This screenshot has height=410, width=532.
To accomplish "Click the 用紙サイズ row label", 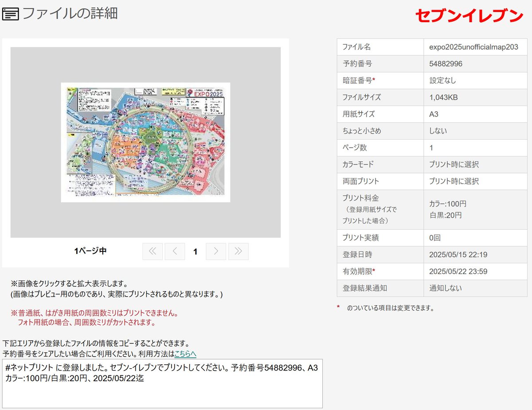I will click(x=359, y=114).
